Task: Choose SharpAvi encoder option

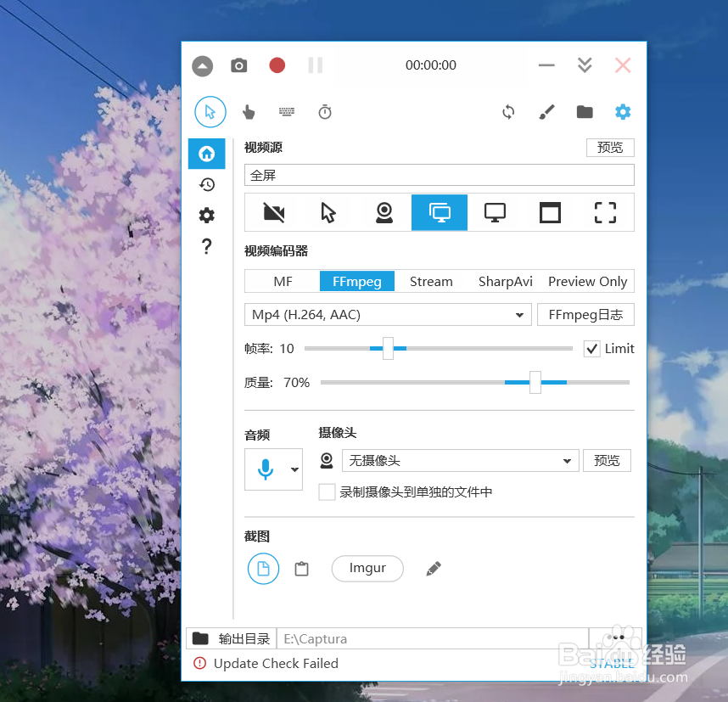Action: pos(505,282)
